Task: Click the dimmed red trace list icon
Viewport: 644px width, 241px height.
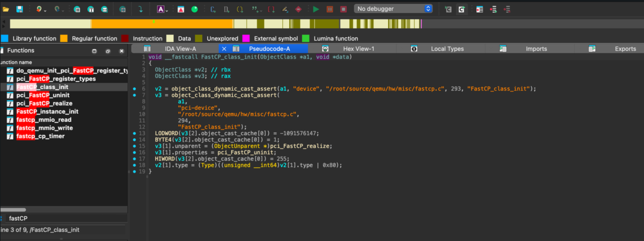Action: pyautogui.click(x=506, y=9)
